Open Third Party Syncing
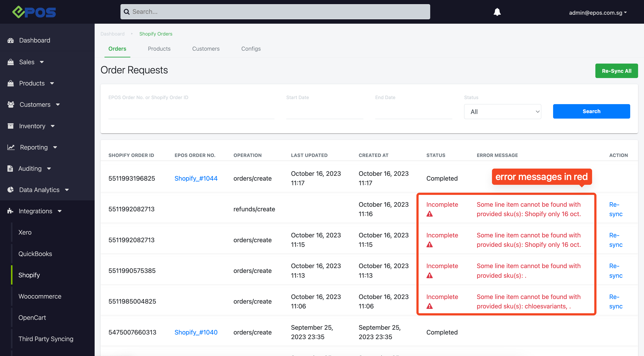 pos(46,339)
